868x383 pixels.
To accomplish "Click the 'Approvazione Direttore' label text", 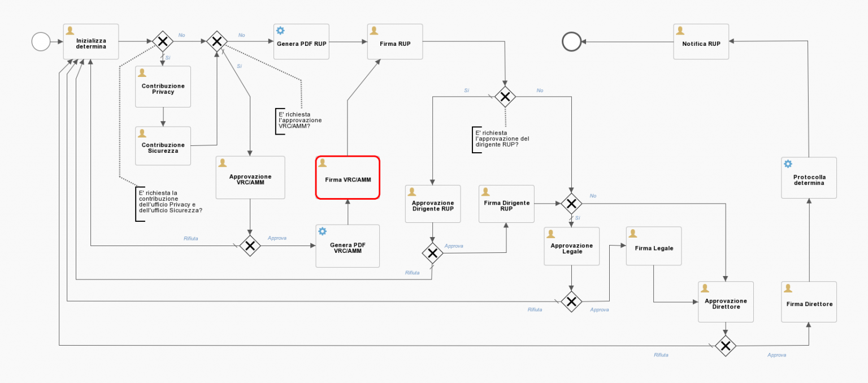I will click(x=726, y=304).
